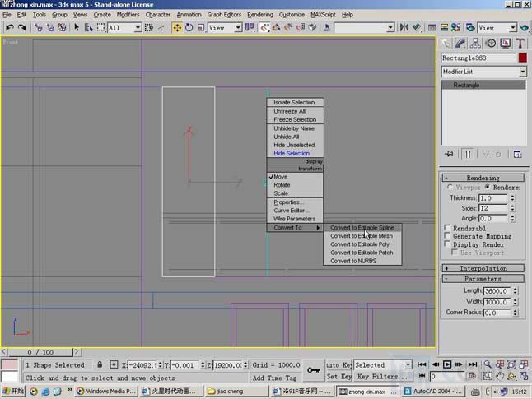Activate the Select and Move tool
The height and width of the screenshot is (399, 532).
(177, 27)
